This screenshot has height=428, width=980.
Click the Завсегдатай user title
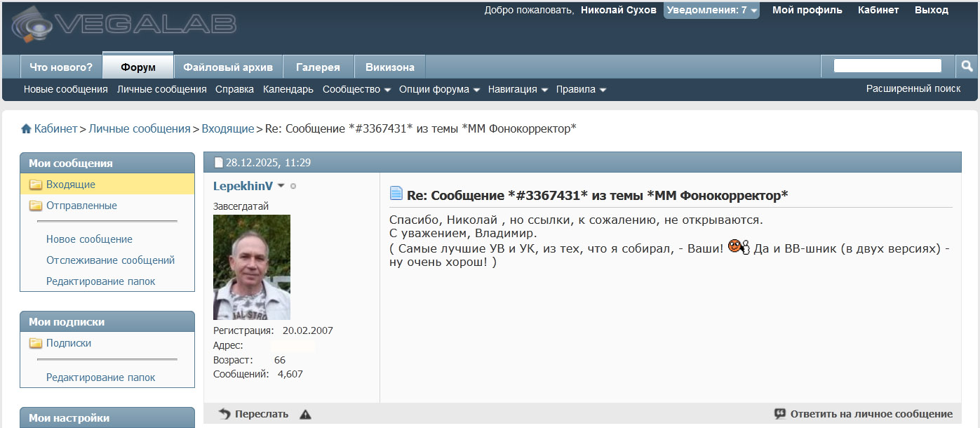[x=241, y=206]
